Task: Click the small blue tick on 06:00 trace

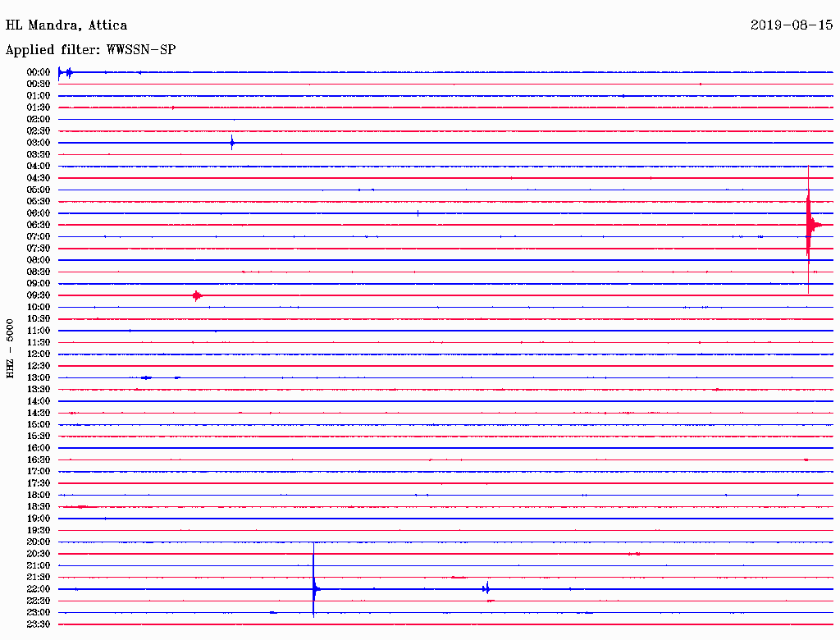Action: coord(418,213)
